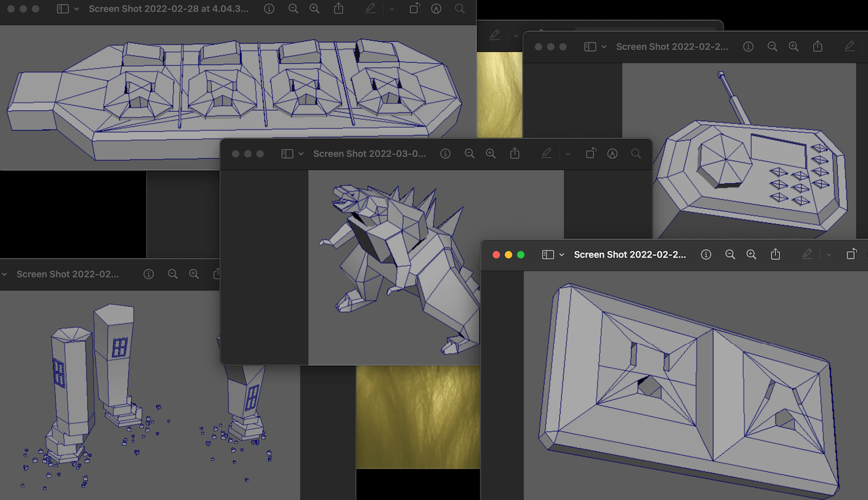Screen dimensions: 868x500
Task: Click the front window's 'Screen Shot 2022-02-2...' title
Action: 630,255
